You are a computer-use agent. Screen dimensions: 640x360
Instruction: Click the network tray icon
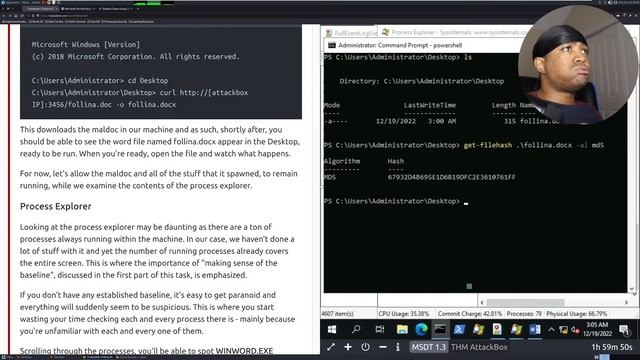point(563,330)
